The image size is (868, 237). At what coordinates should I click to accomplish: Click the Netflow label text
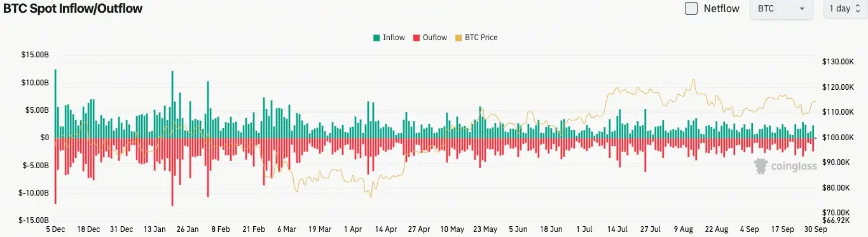coord(722,9)
